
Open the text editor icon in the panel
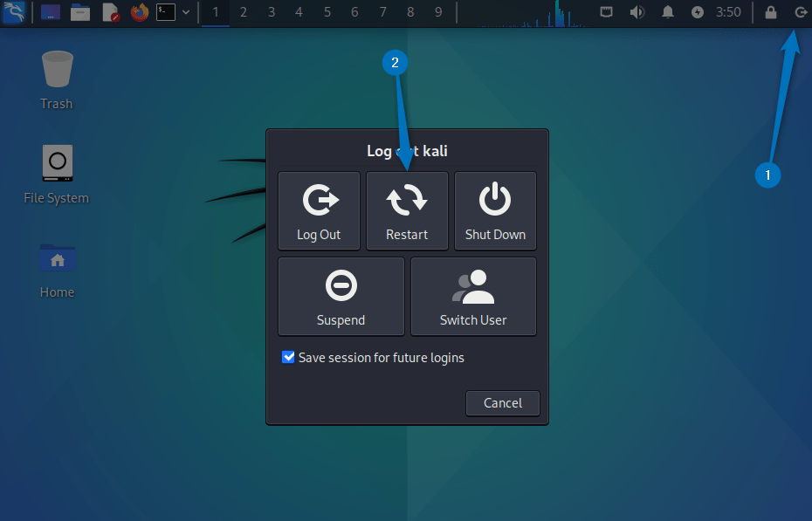108,12
